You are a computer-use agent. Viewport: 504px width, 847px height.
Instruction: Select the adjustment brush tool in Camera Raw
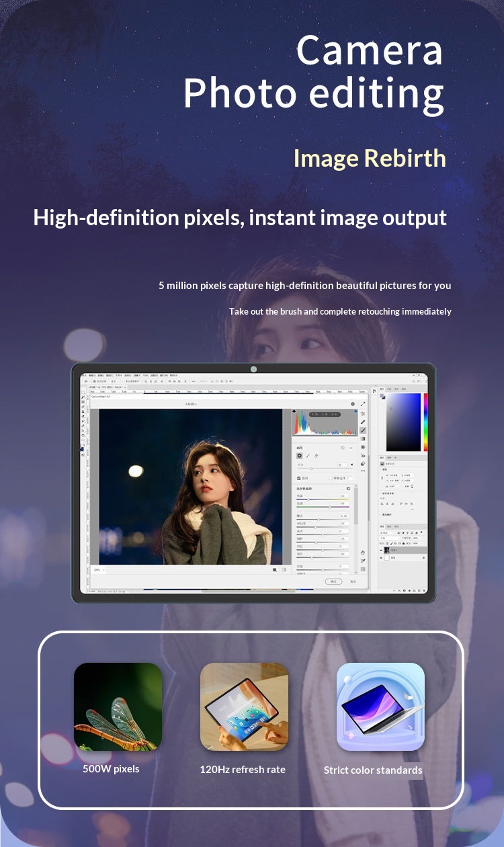[x=363, y=430]
